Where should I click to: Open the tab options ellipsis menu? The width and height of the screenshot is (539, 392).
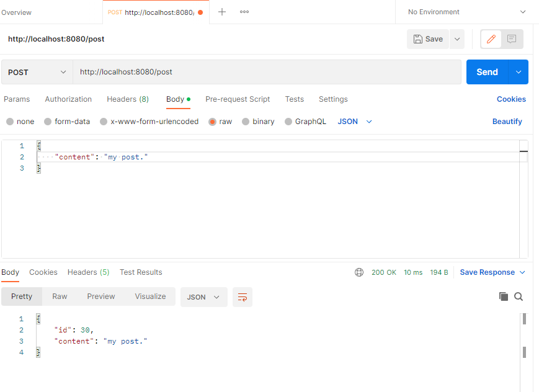coord(244,12)
